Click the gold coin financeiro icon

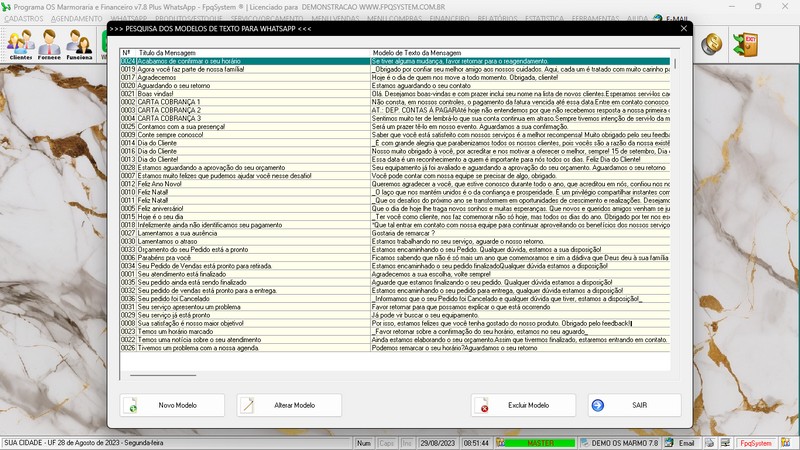tap(711, 44)
